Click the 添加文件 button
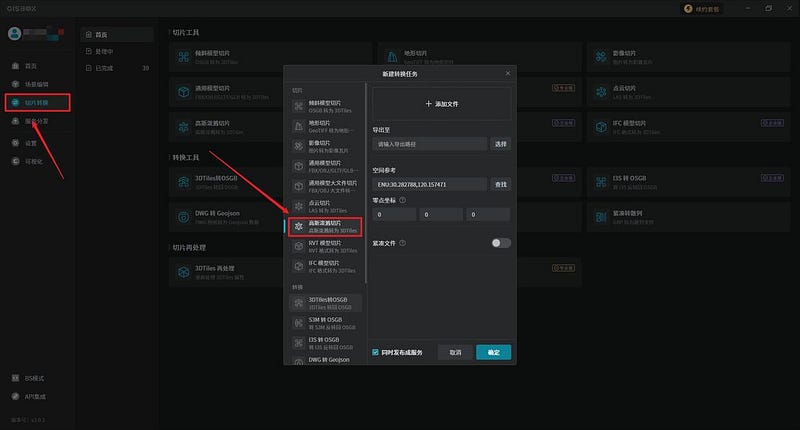Screen dimensions: 800x430 442,104
